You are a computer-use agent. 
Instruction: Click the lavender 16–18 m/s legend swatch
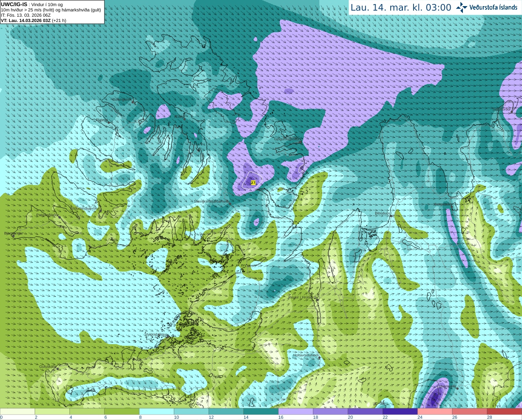pos(296,411)
